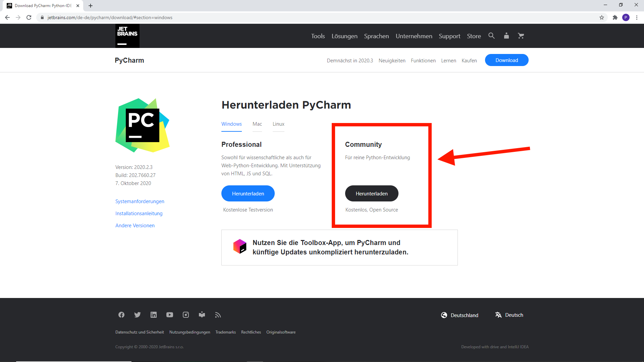The height and width of the screenshot is (362, 644).
Task: Open the Unternehmen menu
Action: (x=414, y=36)
